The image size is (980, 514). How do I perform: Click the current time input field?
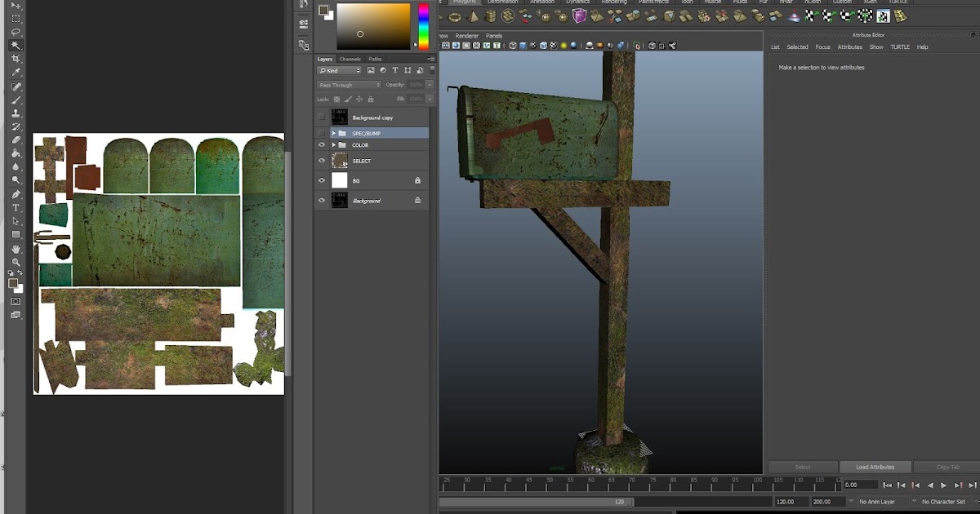click(x=861, y=485)
